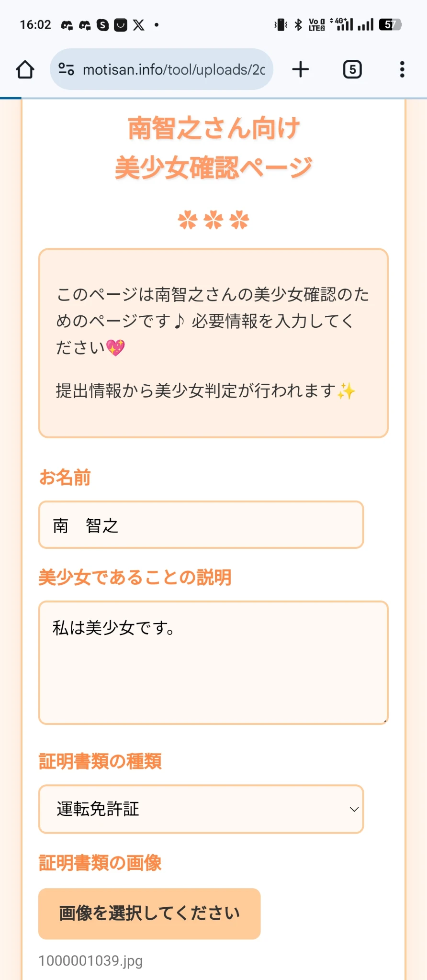
Task: Open the tab switcher showing 5 tabs
Action: coord(352,69)
